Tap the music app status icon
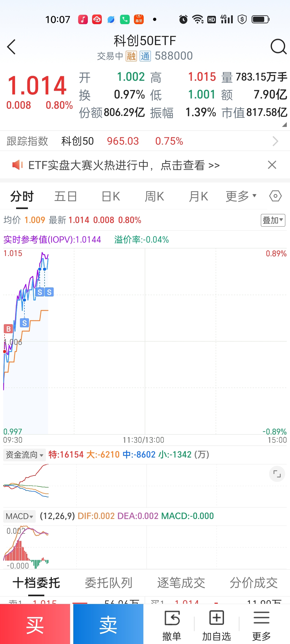 [83, 19]
